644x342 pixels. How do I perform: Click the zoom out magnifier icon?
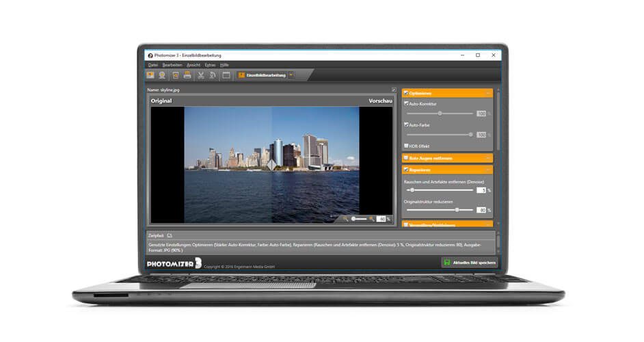346,219
